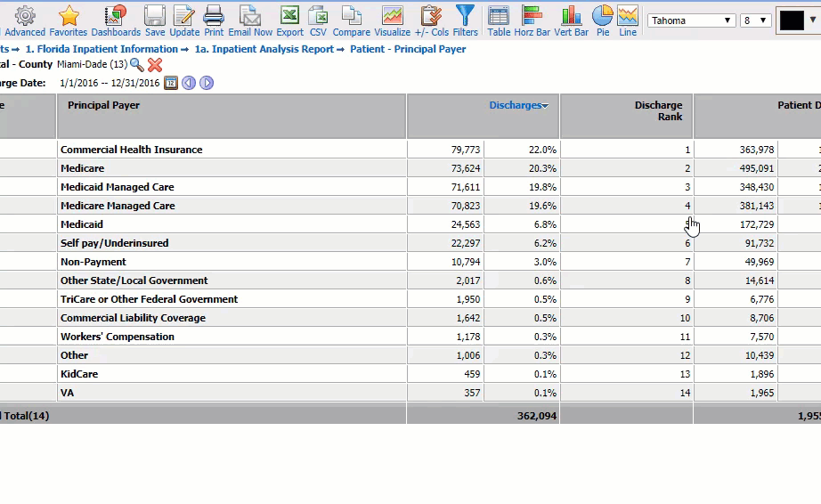Show data as Horz Bar chart
This screenshot has height=504, width=821.
(x=532, y=21)
